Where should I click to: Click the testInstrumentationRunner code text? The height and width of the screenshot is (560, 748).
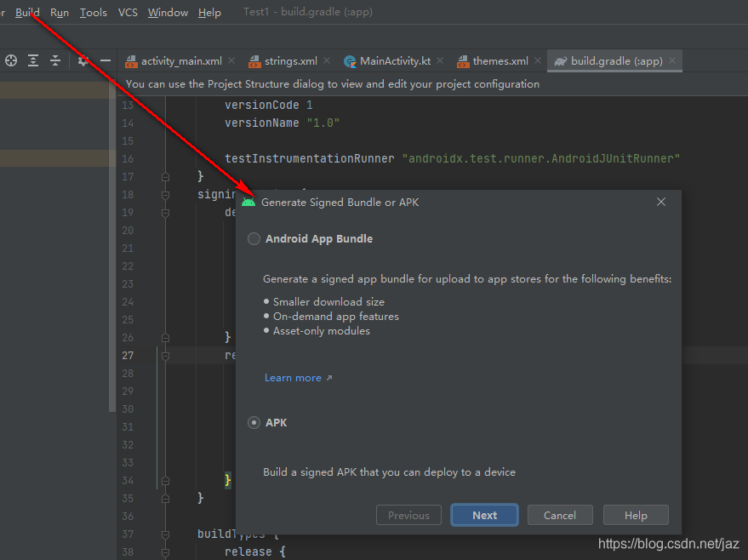[310, 158]
